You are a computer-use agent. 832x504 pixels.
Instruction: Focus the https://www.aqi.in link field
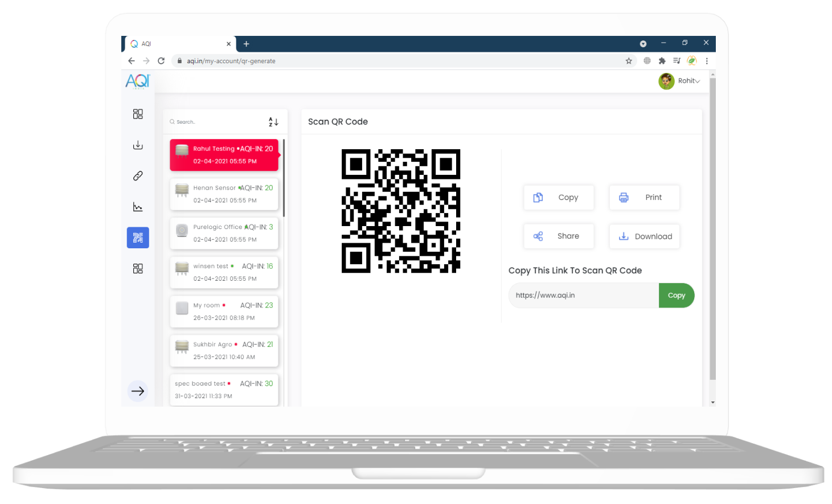[584, 296]
